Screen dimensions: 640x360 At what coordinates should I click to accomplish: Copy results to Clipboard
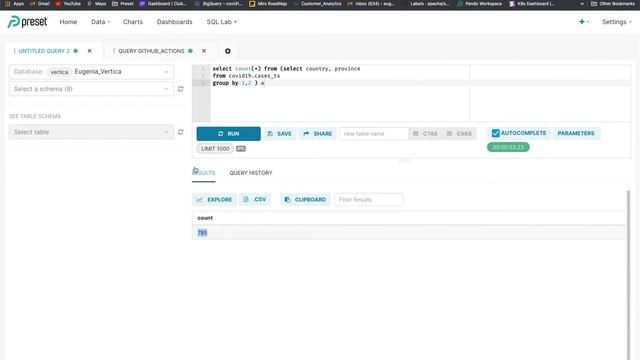[x=305, y=200]
